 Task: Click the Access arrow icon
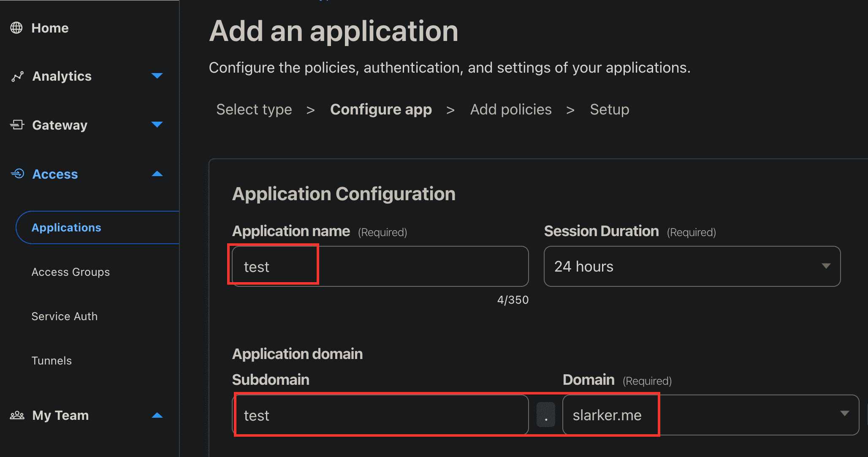click(17, 174)
